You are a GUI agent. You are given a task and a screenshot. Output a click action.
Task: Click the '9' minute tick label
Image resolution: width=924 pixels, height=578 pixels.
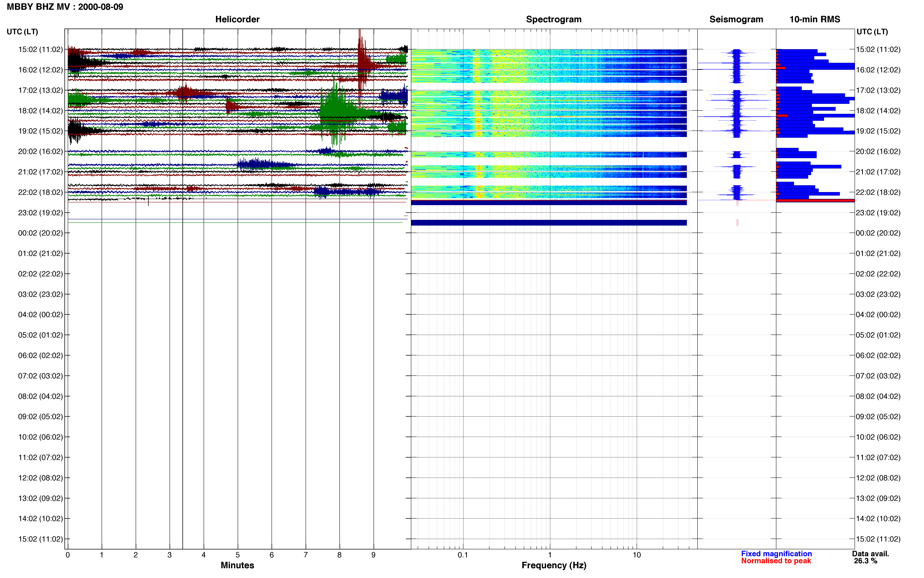373,555
